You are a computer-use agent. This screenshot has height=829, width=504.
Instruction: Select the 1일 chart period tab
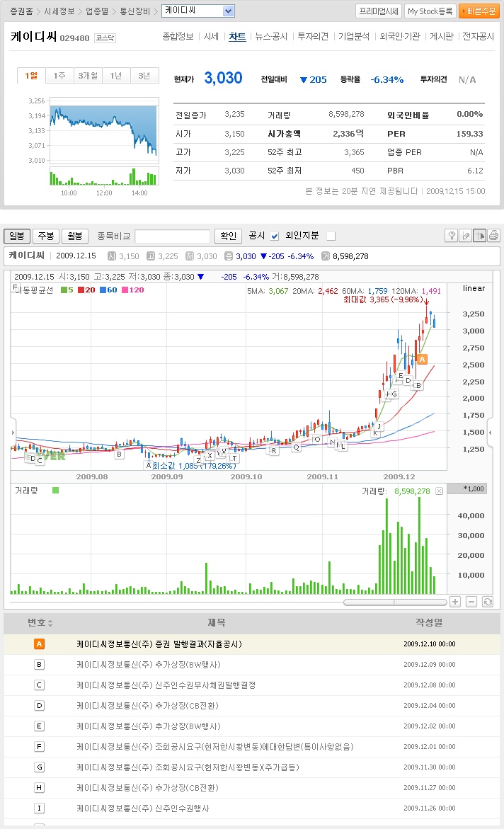point(31,76)
